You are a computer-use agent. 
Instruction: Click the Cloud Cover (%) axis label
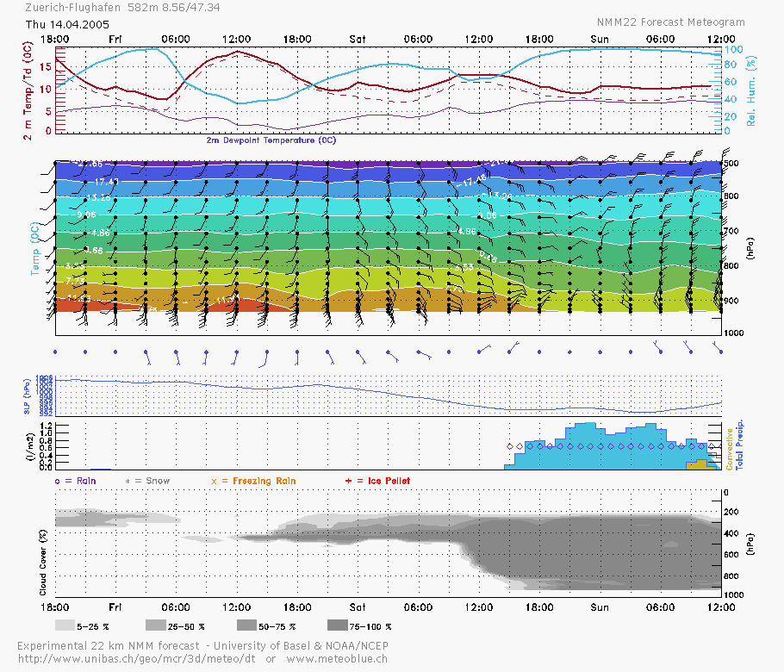(x=41, y=560)
